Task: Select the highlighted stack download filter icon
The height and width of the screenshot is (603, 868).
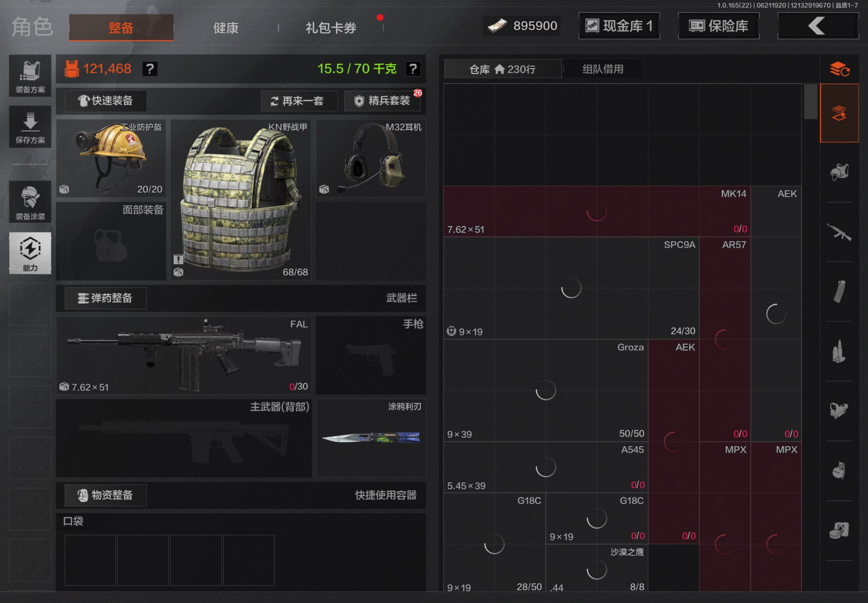Action: tap(839, 113)
